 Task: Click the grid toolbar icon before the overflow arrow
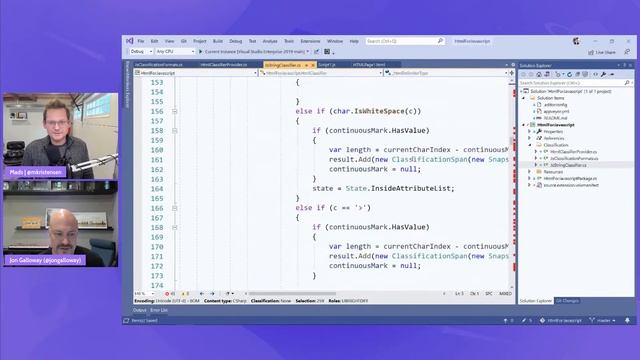click(327, 52)
